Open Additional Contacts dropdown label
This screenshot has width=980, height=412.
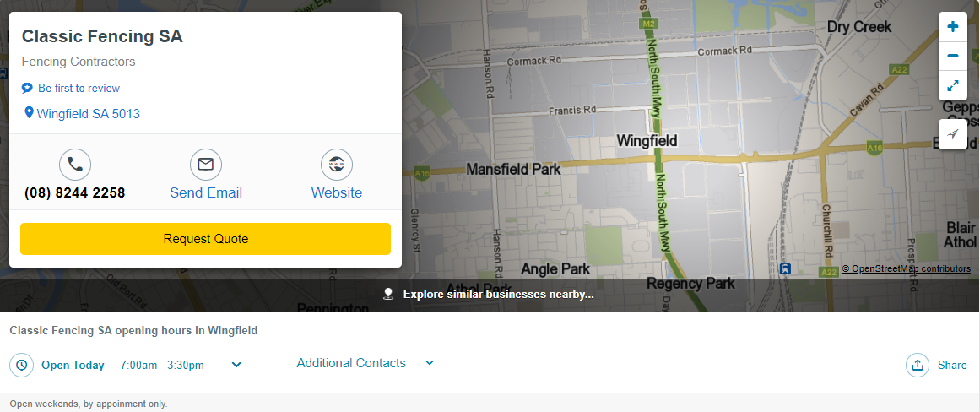pyautogui.click(x=351, y=362)
